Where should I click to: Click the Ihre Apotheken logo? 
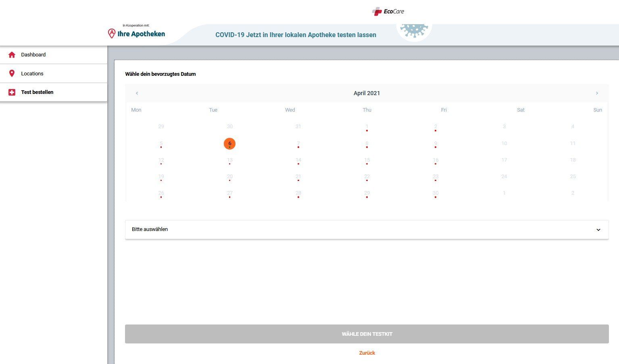point(136,33)
